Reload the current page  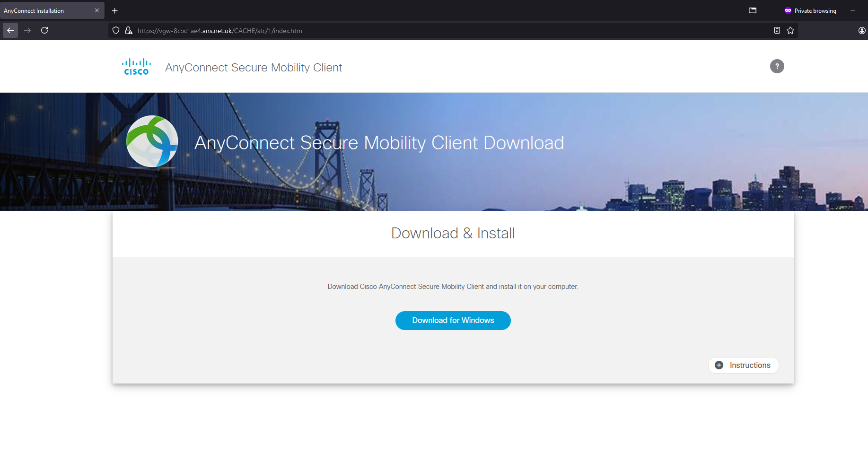coord(44,30)
